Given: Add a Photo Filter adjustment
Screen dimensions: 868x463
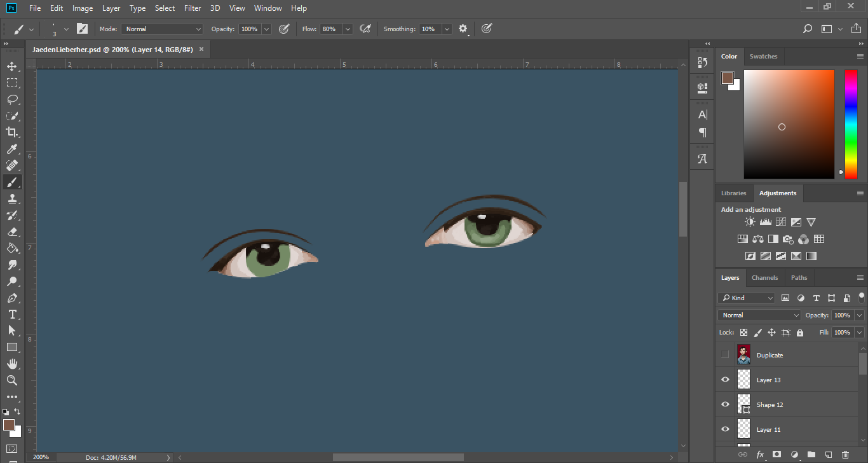Looking at the screenshot, I should tap(788, 239).
